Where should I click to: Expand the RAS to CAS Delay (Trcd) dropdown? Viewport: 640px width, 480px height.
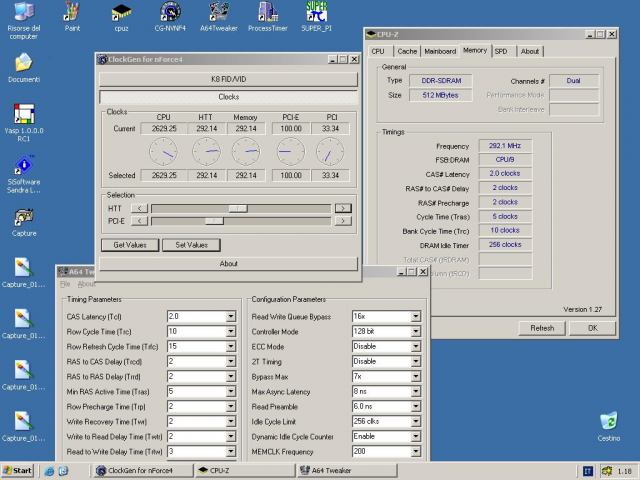coord(231,362)
